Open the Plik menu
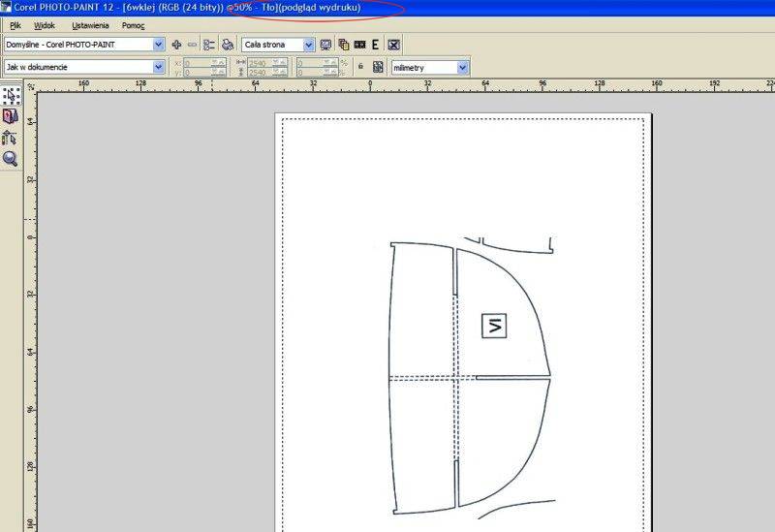The width and height of the screenshot is (775, 532). coord(15,25)
